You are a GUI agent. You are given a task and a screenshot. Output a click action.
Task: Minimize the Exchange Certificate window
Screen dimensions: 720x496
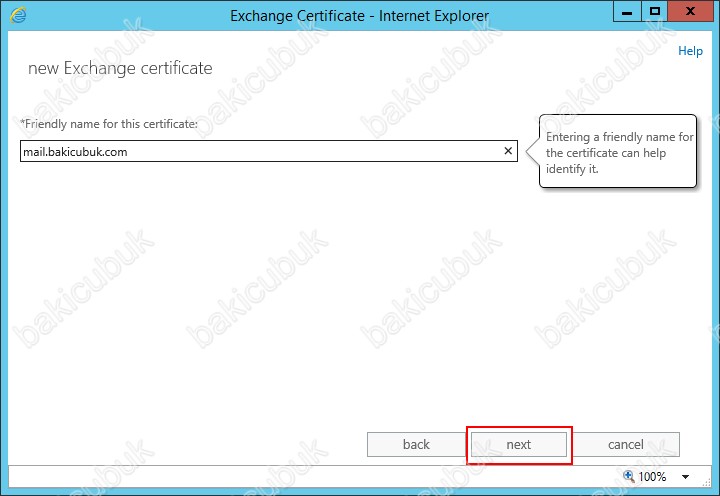coord(627,11)
